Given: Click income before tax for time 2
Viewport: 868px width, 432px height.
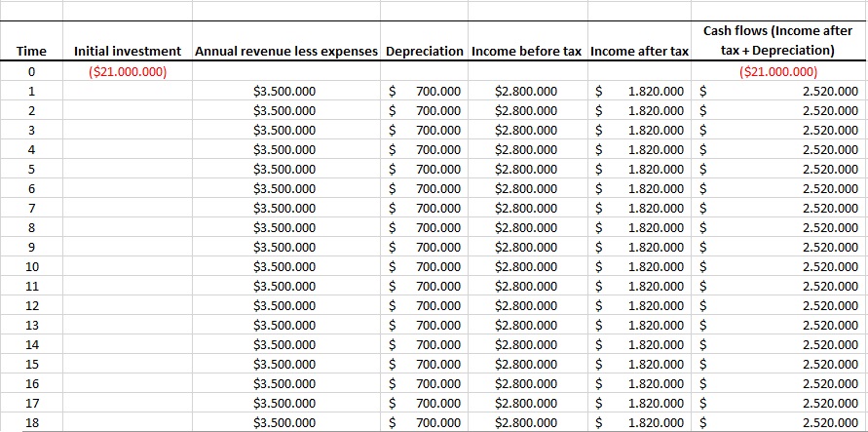Looking at the screenshot, I should pos(527,111).
